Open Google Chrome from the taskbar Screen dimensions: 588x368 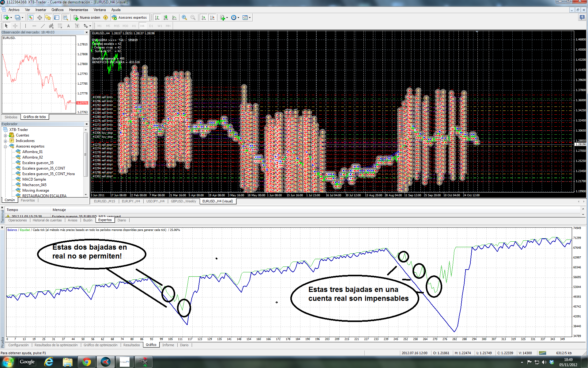coord(87,362)
